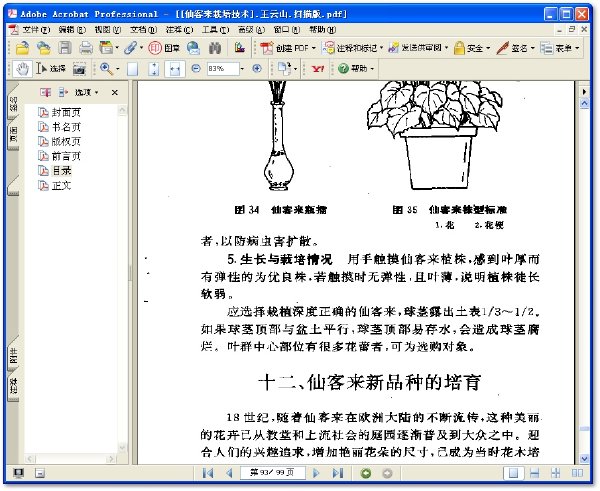
Task: Click document scrollbar down arrow
Action: click(584, 458)
